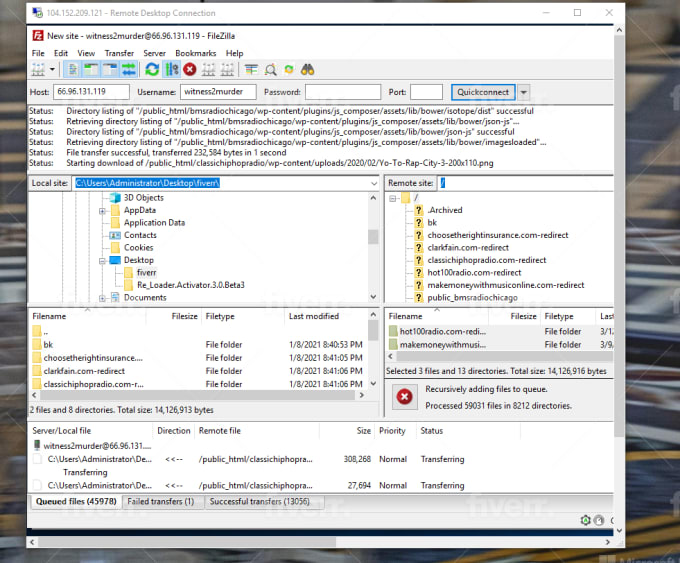Click the local tree vertical scrollbar thumb
Viewport: 680px width, 563px height.
point(373,237)
